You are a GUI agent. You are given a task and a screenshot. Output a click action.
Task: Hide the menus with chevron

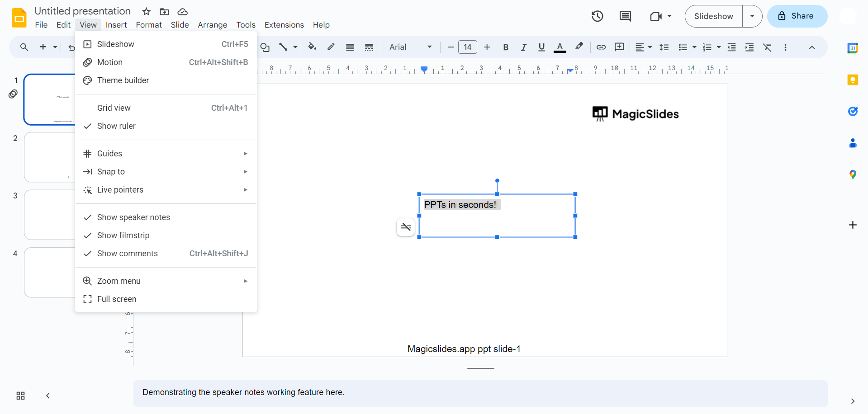pyautogui.click(x=812, y=47)
